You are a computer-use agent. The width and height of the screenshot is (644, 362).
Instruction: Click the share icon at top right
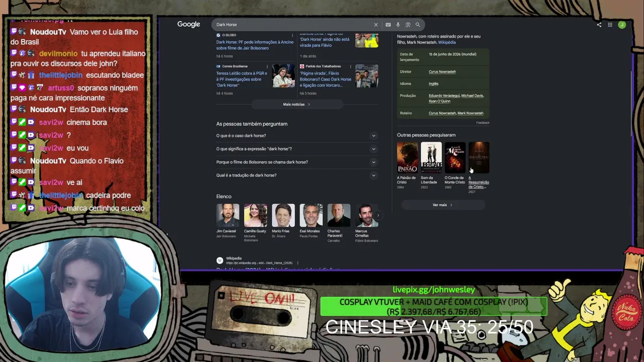599,25
